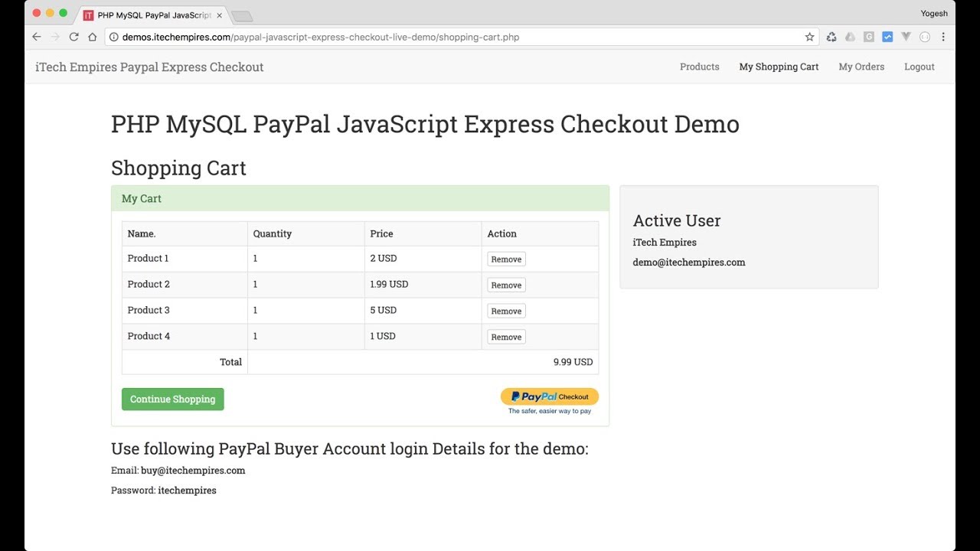
Task: Click the gray G extension icon
Action: [x=869, y=37]
